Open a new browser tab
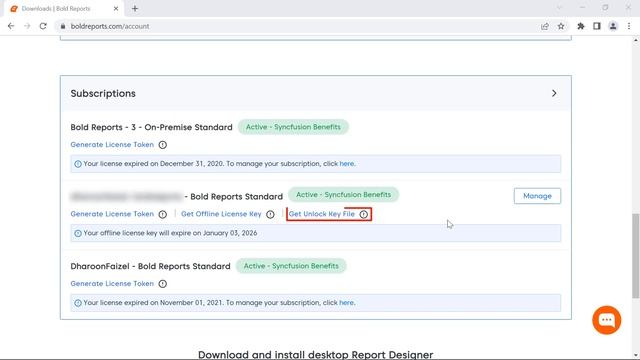 [x=135, y=9]
